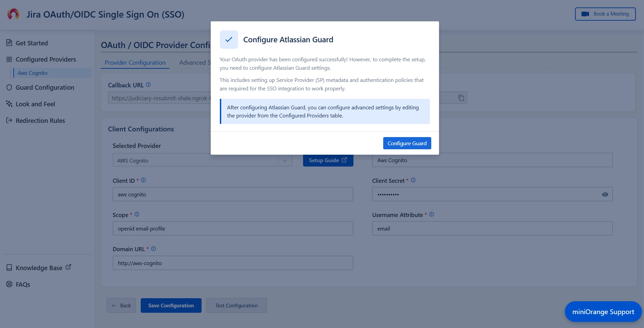Viewport: 644px width, 328px height.
Task: Click the miniOrange logo icon
Action: pos(14,14)
